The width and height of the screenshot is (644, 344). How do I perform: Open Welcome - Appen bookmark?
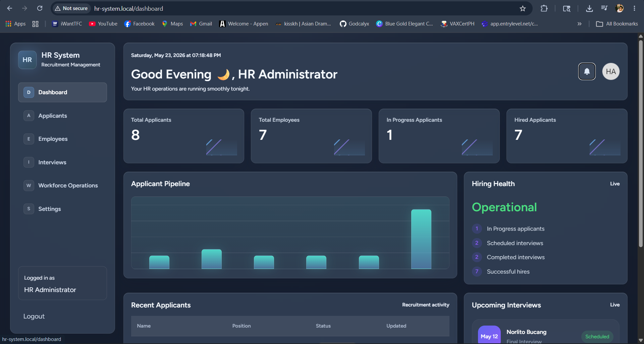coord(244,24)
